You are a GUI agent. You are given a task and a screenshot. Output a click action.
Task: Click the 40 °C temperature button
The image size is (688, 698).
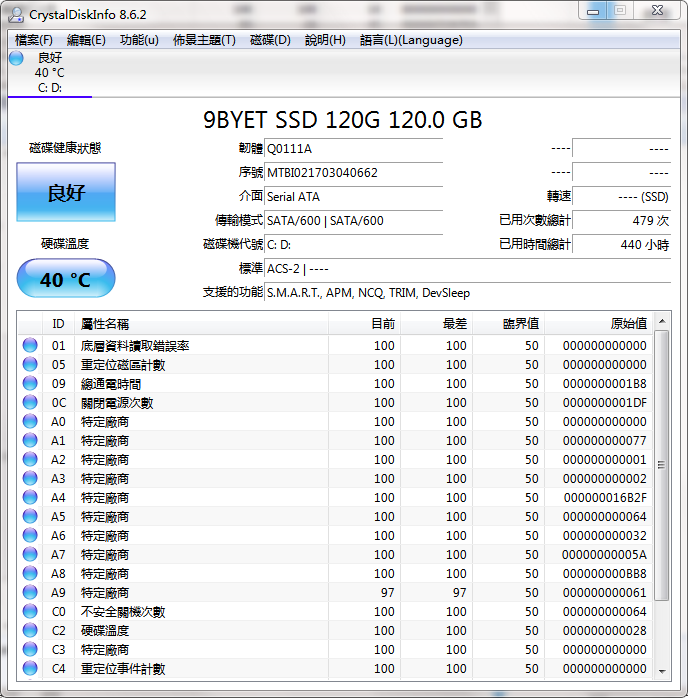pos(66,279)
